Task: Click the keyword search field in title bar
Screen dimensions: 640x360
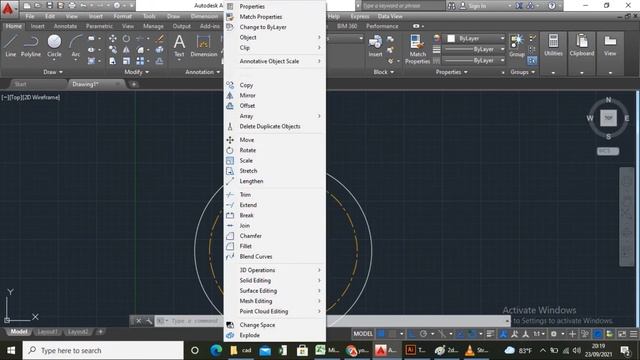Action: pos(403,6)
